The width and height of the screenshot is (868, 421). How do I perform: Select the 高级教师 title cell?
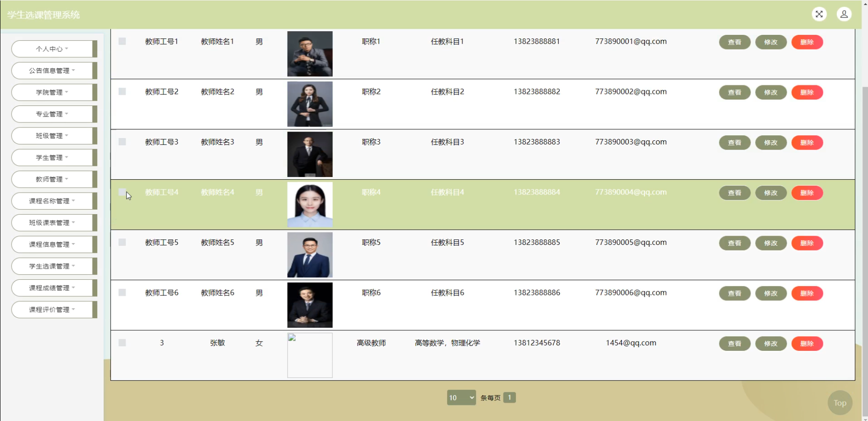click(371, 343)
